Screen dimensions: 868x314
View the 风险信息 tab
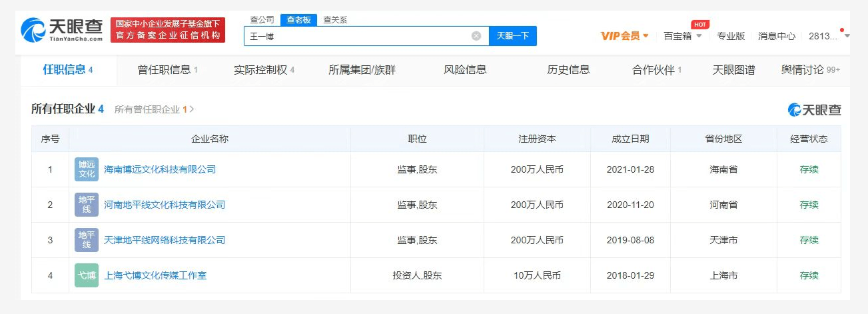coord(465,69)
